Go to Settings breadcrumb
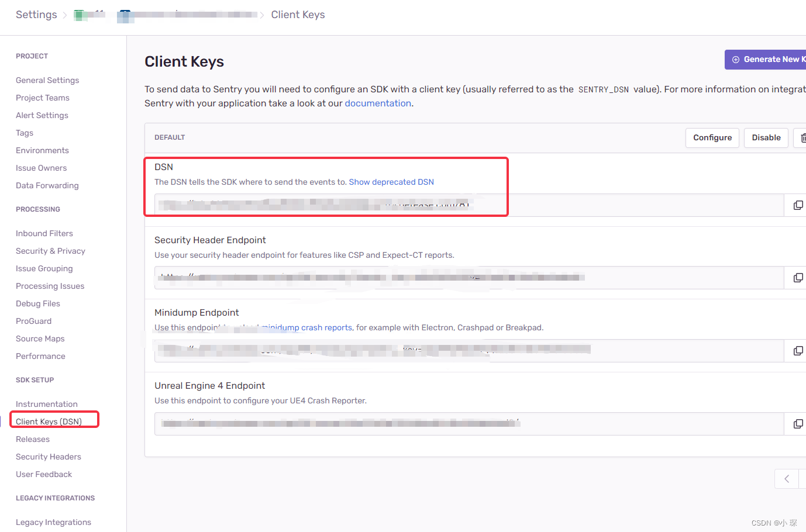Image resolution: width=806 pixels, height=532 pixels. (x=36, y=15)
